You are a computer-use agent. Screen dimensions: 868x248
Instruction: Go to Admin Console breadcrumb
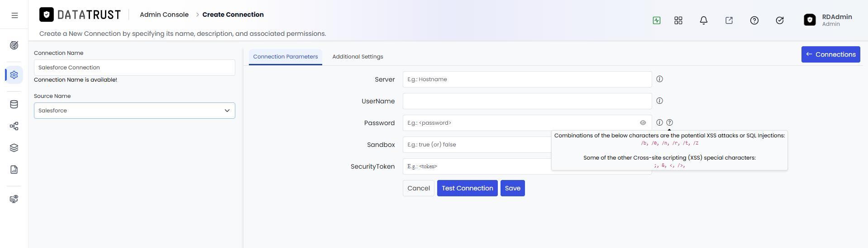point(164,15)
